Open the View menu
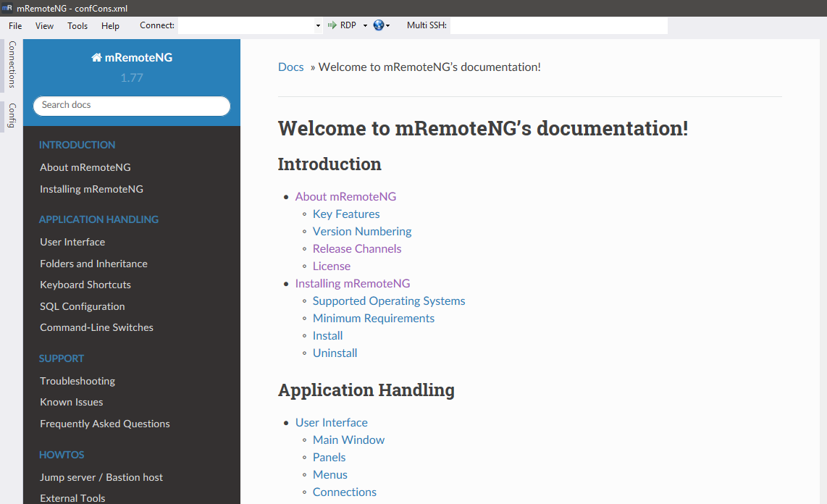 tap(44, 25)
